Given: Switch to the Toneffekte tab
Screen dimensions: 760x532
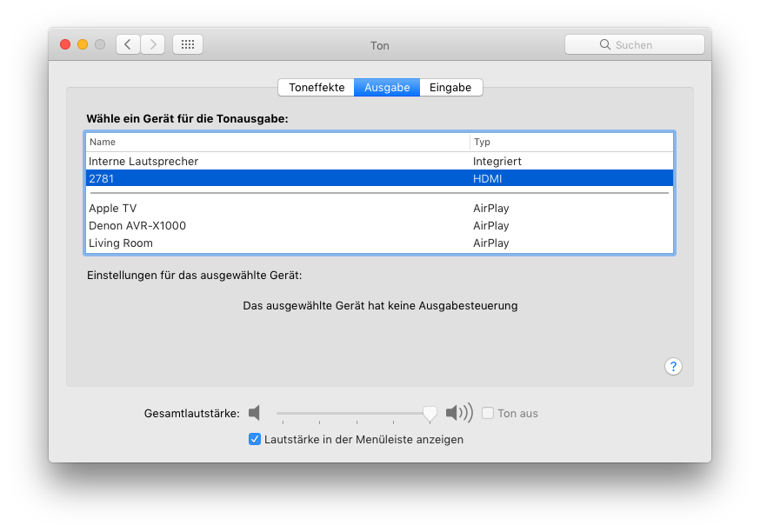Looking at the screenshot, I should click(x=317, y=87).
